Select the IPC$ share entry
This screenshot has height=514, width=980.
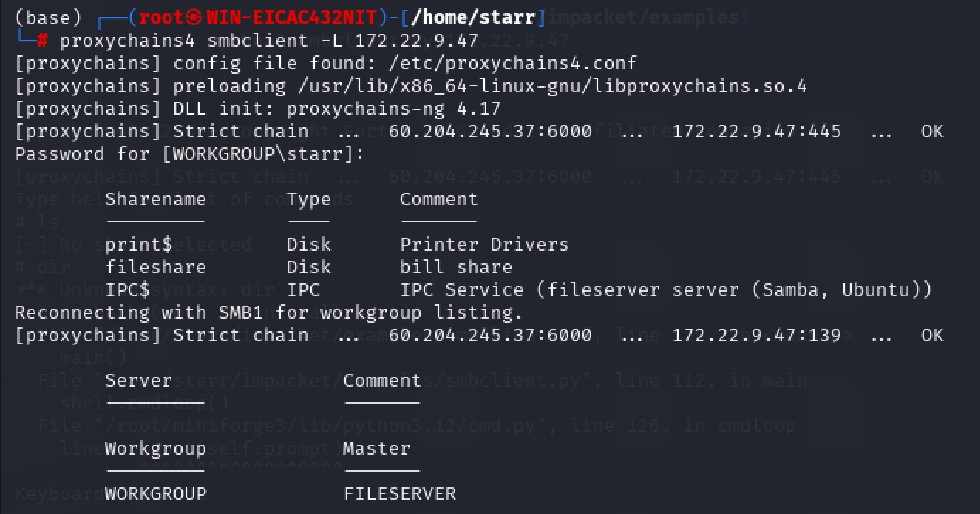click(127, 290)
